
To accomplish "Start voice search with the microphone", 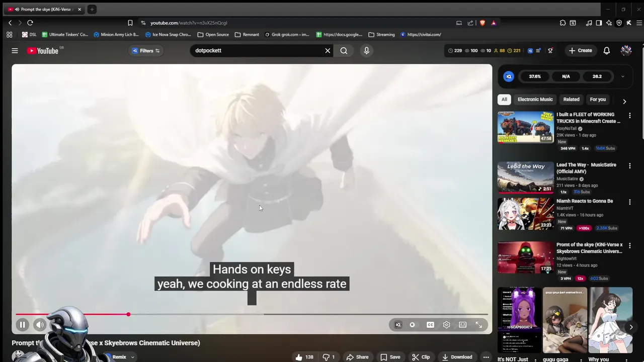I will [366, 51].
